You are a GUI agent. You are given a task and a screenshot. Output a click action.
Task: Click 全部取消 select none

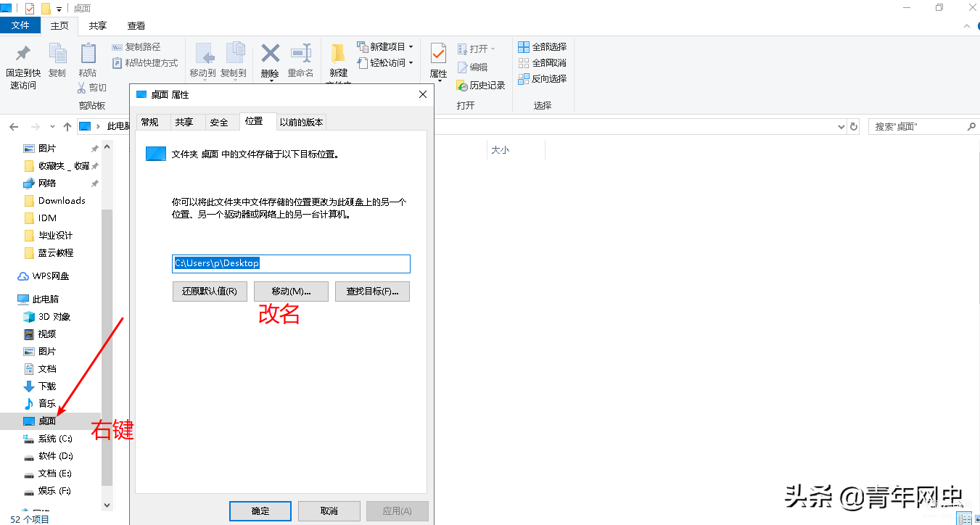(x=543, y=63)
